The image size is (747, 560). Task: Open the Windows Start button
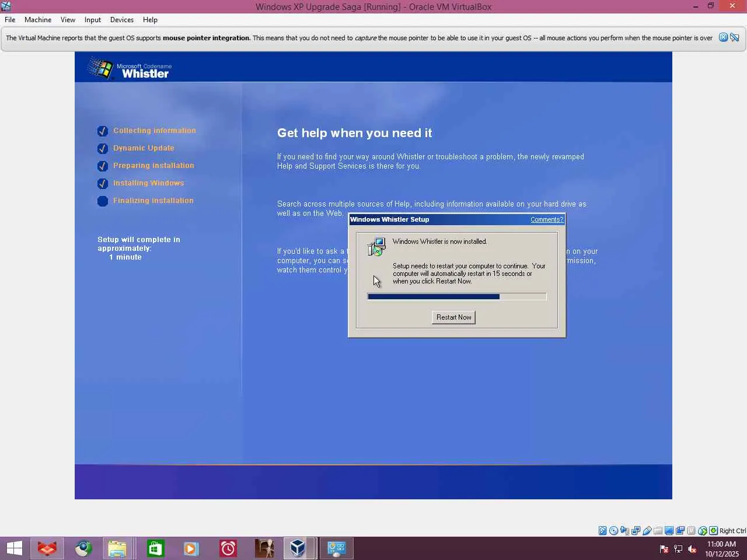pyautogui.click(x=14, y=548)
